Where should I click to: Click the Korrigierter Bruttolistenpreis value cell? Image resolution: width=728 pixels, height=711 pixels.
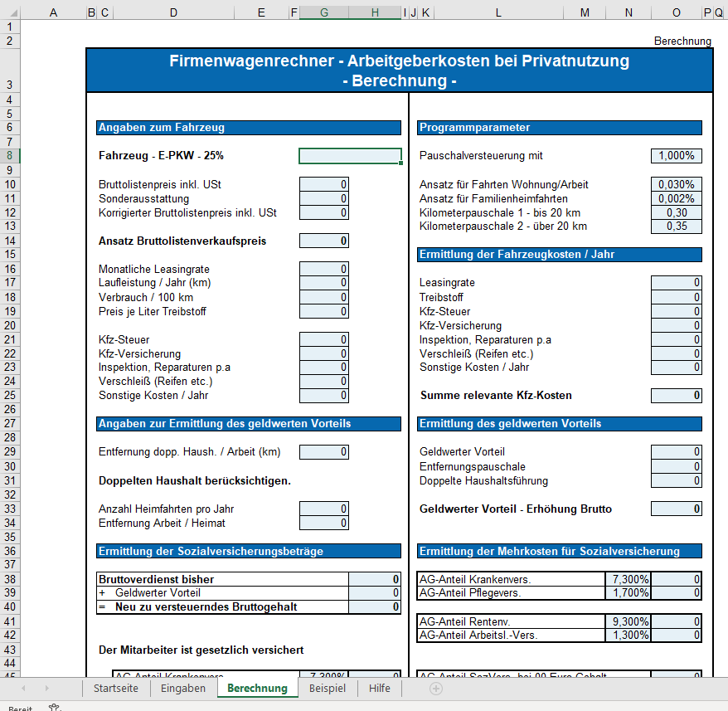tap(324, 212)
